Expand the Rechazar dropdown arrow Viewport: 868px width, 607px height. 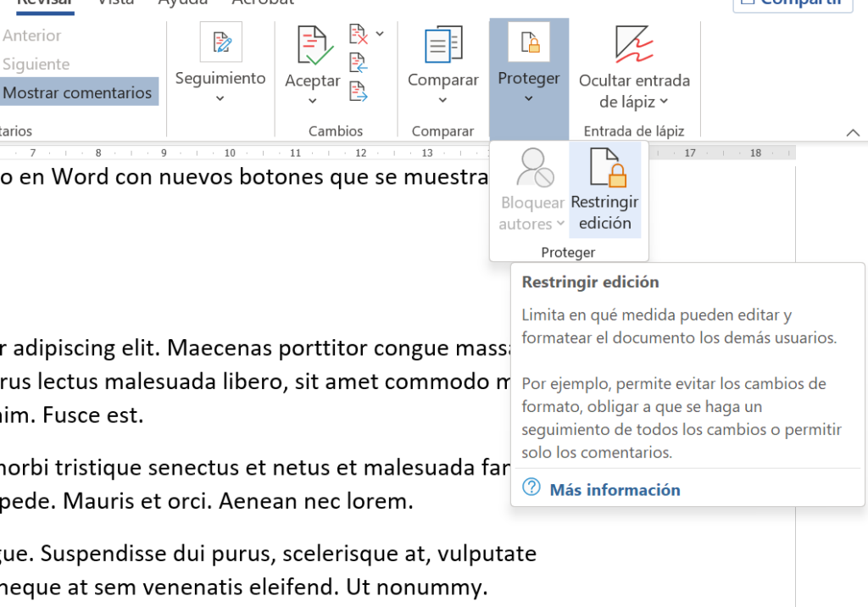click(x=380, y=34)
